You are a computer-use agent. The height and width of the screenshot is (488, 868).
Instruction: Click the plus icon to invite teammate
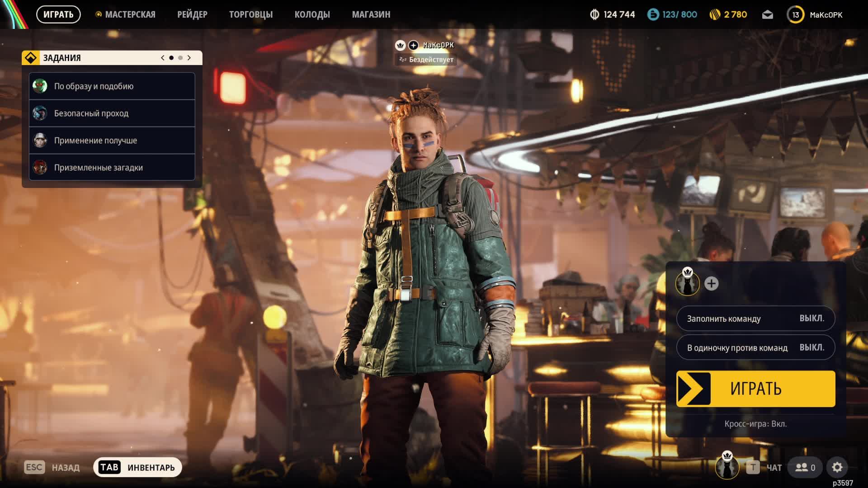click(711, 284)
